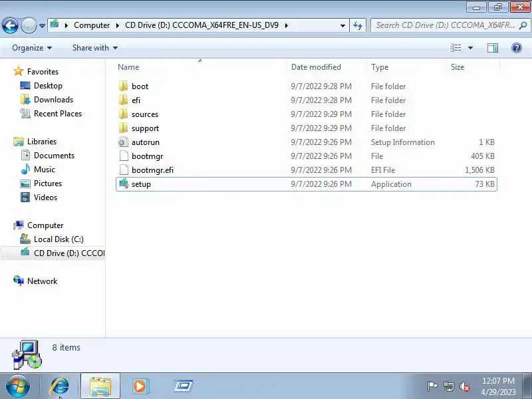The image size is (532, 399).
Task: Open the Videos library
Action: (45, 197)
